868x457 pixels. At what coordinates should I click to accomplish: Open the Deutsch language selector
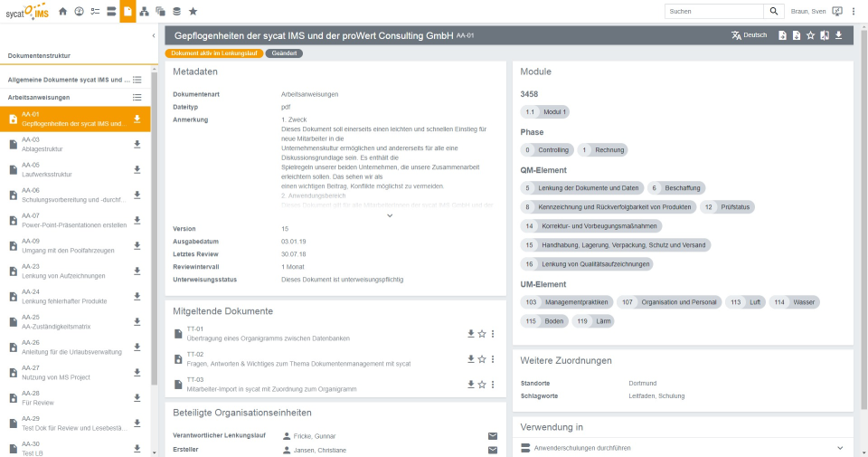pyautogui.click(x=749, y=35)
